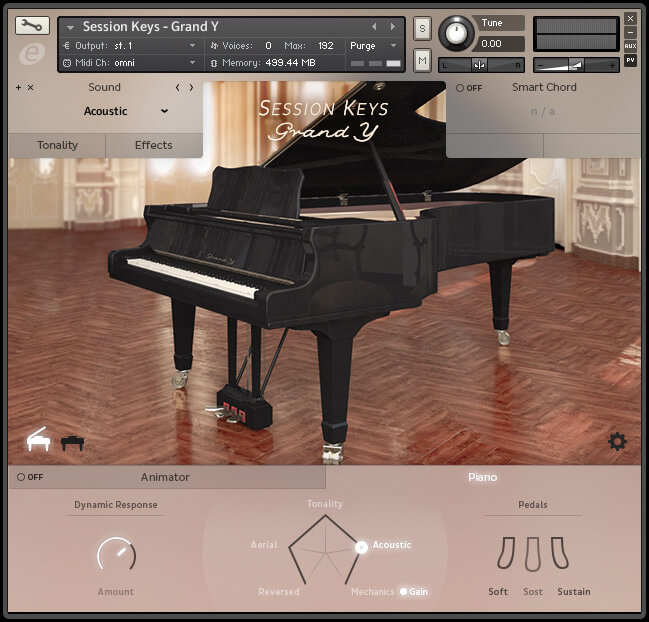The height and width of the screenshot is (622, 649).
Task: Open the Effects tab
Action: [154, 145]
